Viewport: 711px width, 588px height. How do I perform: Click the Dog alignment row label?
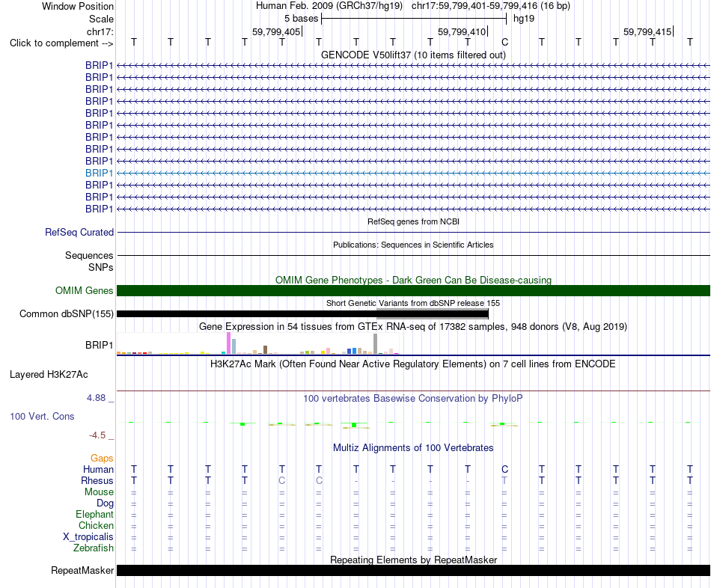click(x=105, y=503)
